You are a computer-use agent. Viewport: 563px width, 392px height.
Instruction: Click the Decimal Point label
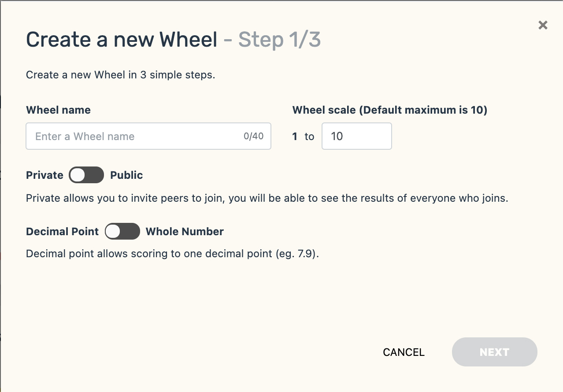click(62, 231)
